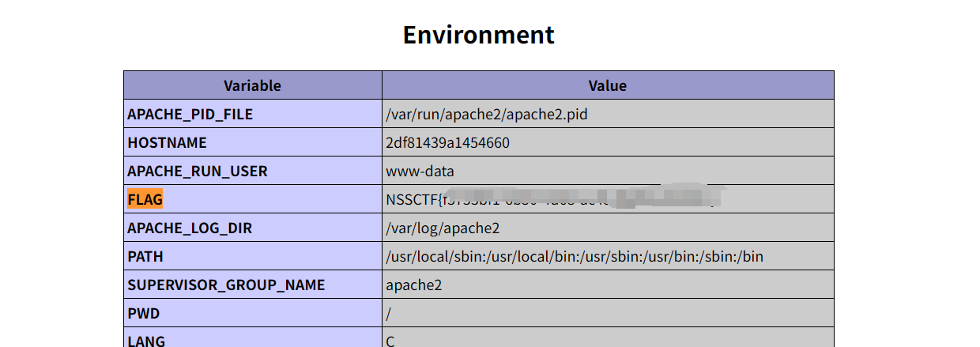Click the slash value in PWD row
Viewport: 980px width, 347px height.
(x=389, y=314)
